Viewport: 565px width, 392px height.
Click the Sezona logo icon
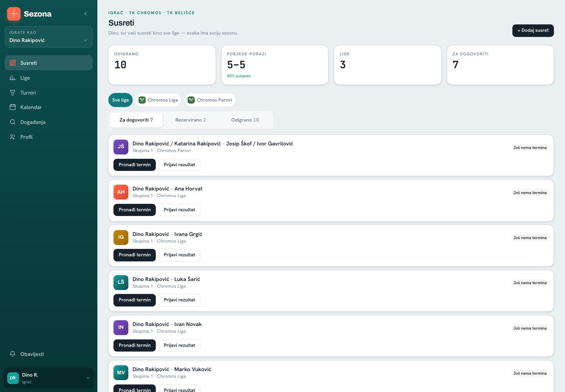(x=14, y=14)
